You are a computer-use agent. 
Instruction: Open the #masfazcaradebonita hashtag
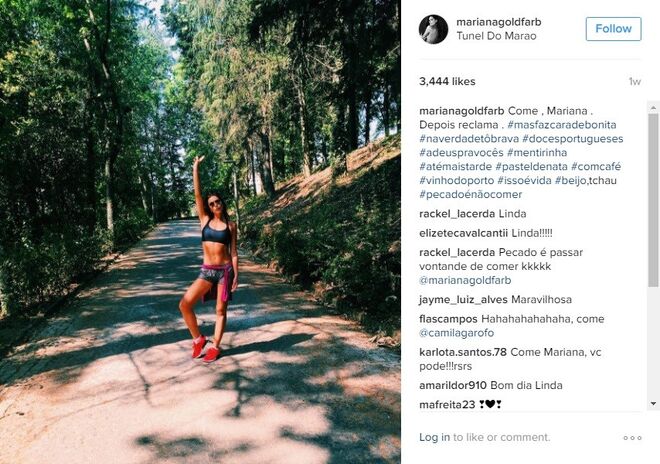click(x=562, y=125)
